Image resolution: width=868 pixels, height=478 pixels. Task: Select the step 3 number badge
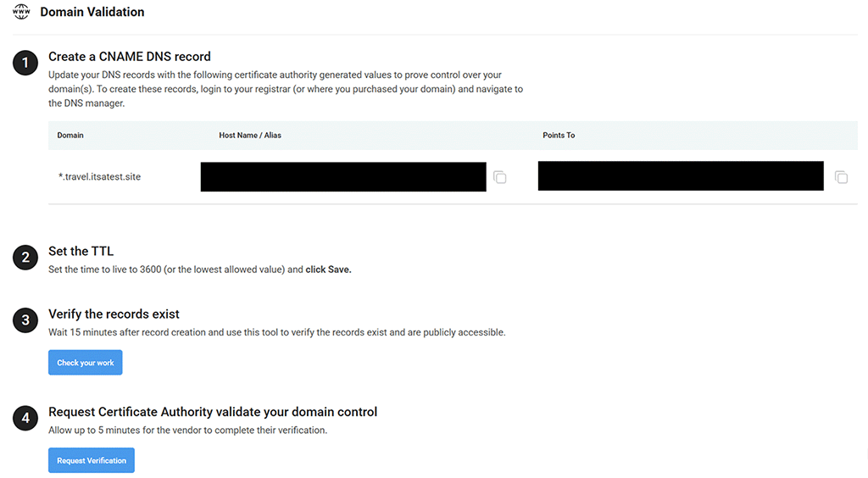[25, 320]
